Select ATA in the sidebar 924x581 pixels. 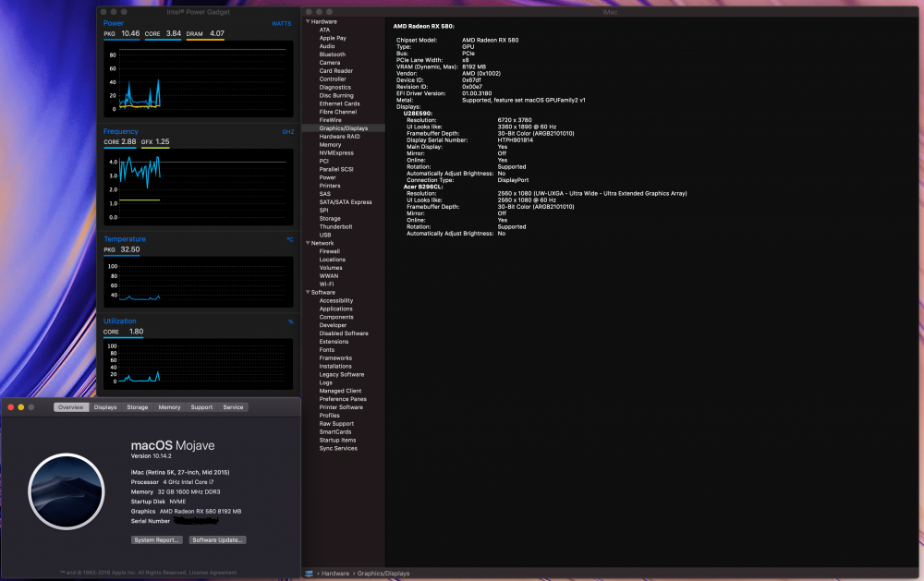coord(324,30)
